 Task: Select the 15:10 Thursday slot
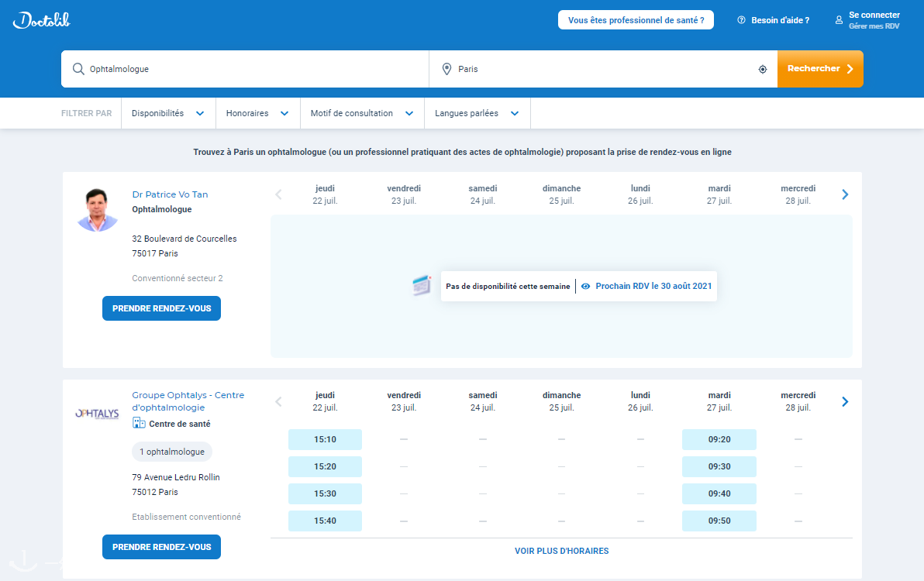[326, 439]
